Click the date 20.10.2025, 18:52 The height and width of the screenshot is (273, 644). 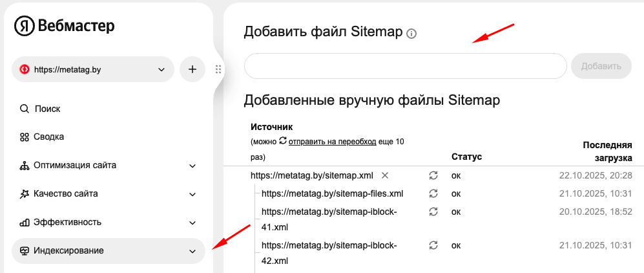[x=596, y=212]
